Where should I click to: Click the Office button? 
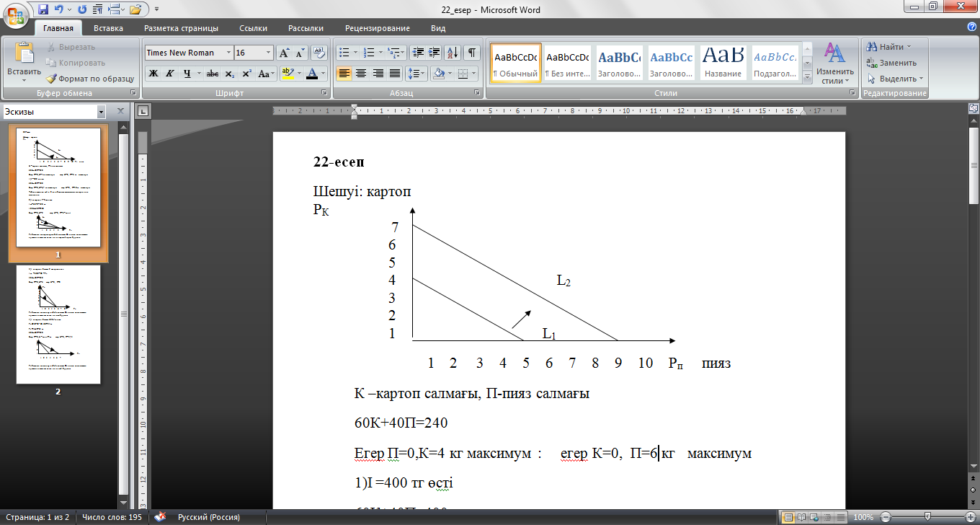16,16
